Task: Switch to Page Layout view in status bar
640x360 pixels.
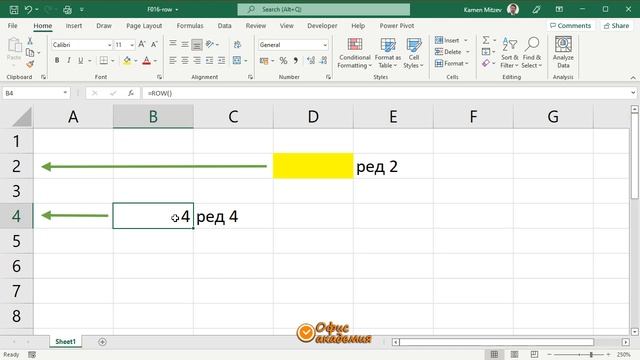Action: 514,354
